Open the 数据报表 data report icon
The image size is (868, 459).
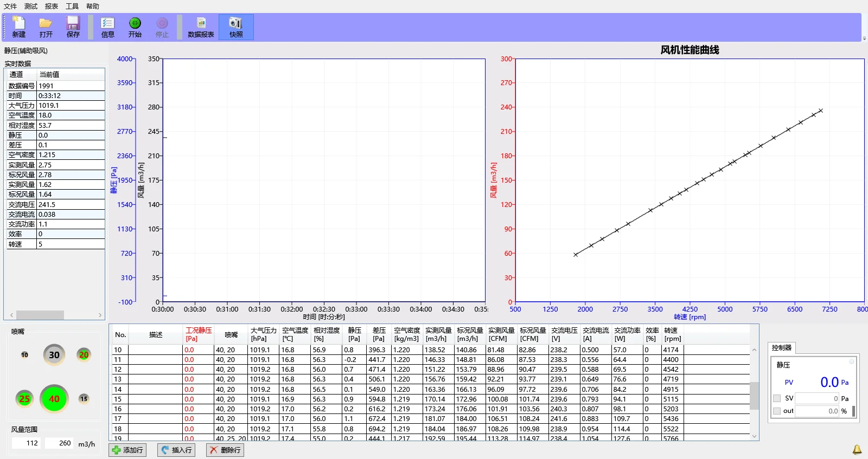(201, 27)
